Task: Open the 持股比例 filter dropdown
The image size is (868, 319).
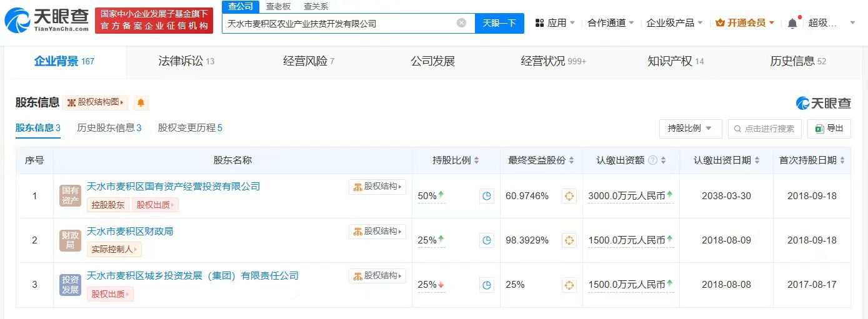Action: coord(691,129)
